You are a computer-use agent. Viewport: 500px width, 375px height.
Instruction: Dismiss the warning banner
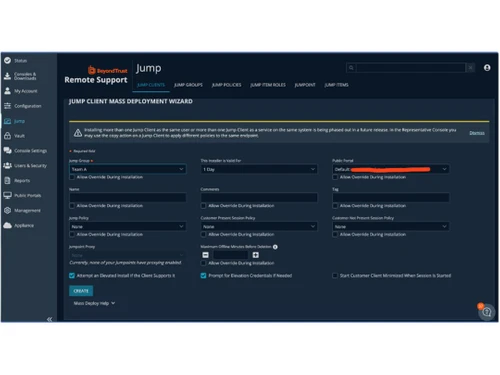(477, 133)
